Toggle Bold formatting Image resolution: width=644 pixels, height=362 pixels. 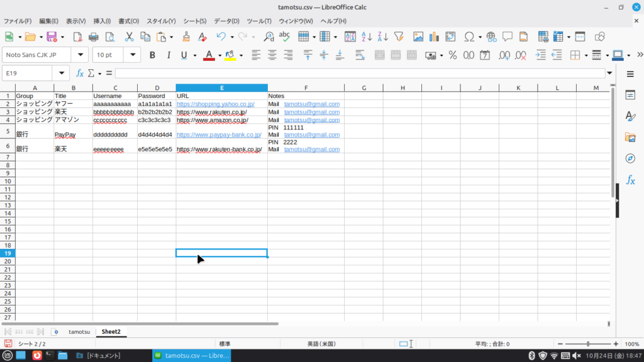[x=152, y=55]
